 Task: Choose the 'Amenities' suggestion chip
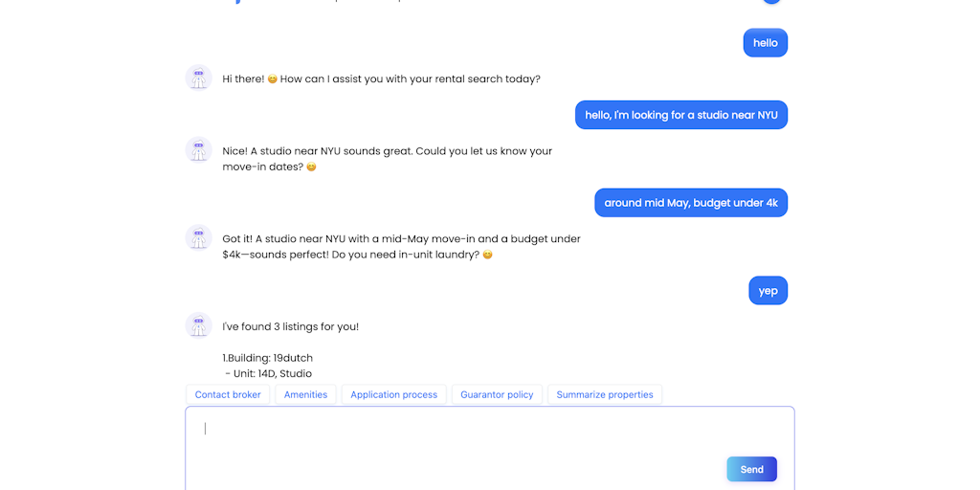tap(305, 394)
